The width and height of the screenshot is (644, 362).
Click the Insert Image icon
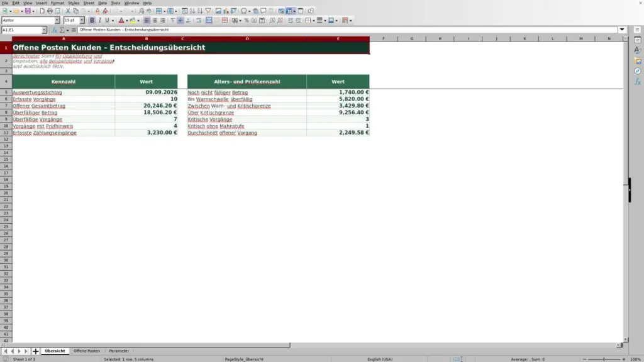(218, 11)
